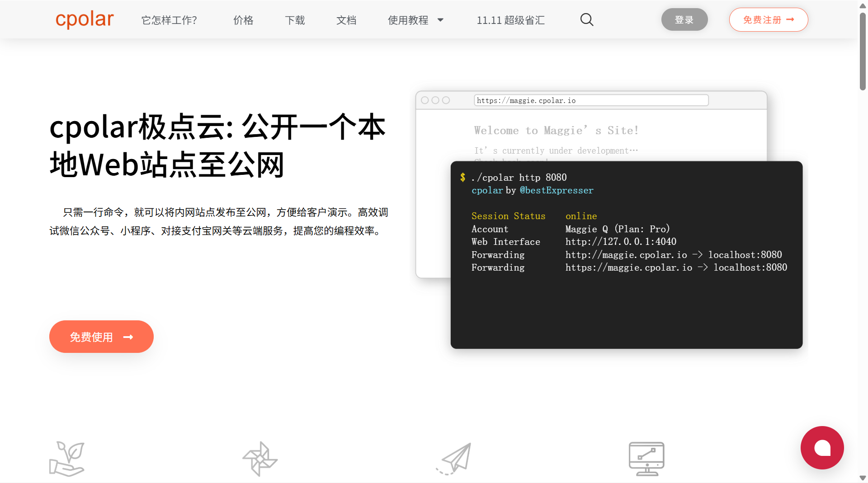Go to the 价格 page

tap(243, 20)
